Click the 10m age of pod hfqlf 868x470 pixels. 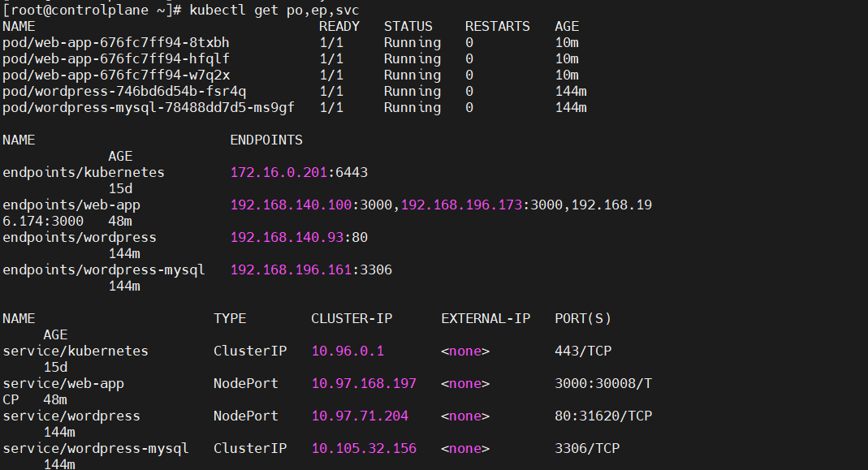click(567, 58)
